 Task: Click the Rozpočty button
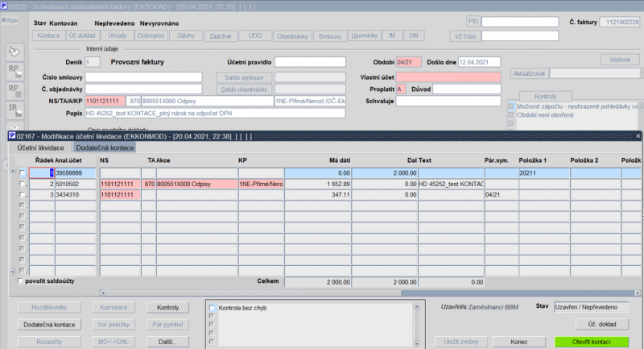(x=49, y=342)
